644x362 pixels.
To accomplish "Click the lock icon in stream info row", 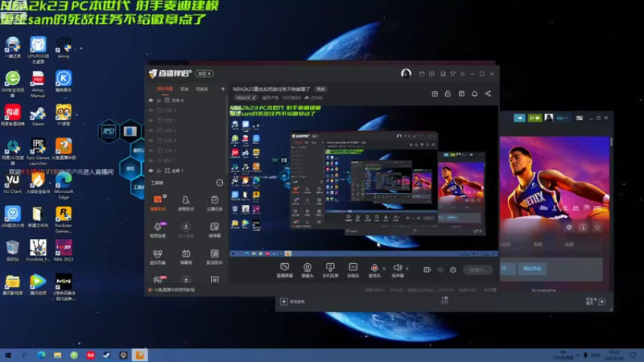I will 448,93.
